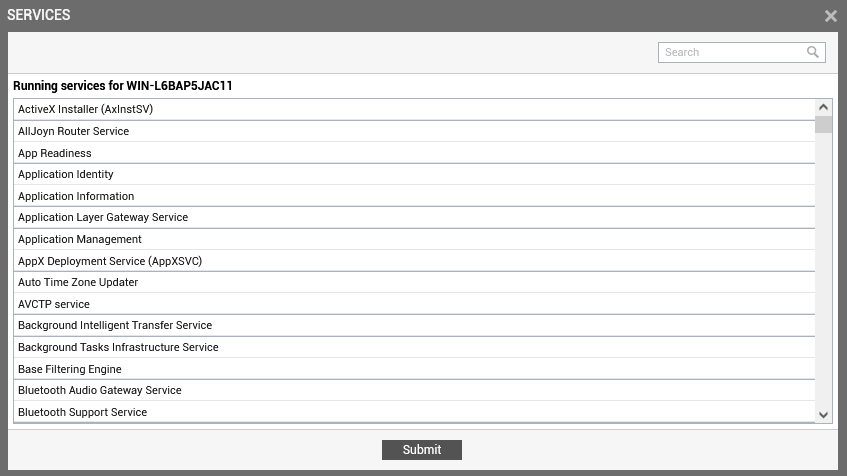Viewport: 847px width, 476px height.
Task: Click the scrollbar down arrow
Action: coord(823,415)
